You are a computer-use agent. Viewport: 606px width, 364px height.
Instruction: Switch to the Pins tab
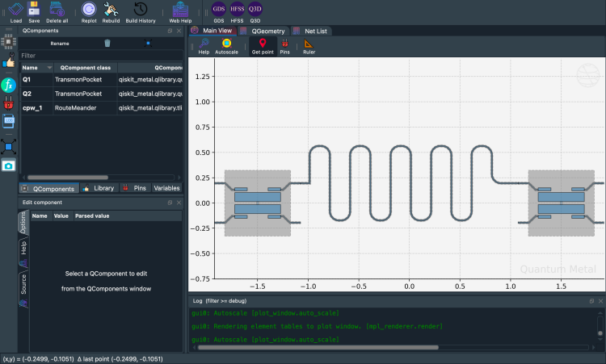tap(135, 188)
